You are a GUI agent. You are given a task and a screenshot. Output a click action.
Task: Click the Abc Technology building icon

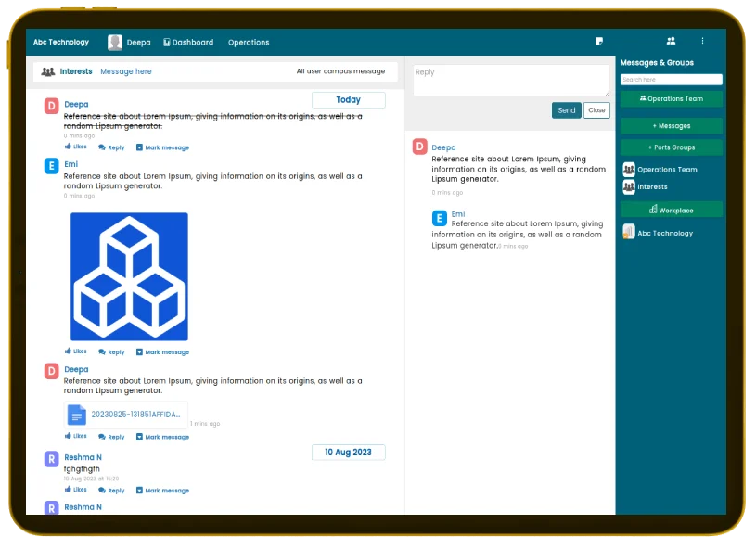629,233
